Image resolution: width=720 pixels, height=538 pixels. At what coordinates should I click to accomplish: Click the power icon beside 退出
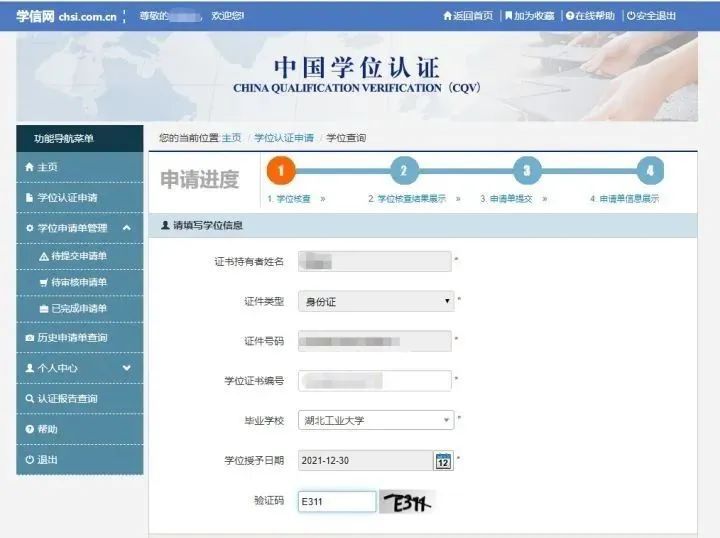click(30, 460)
